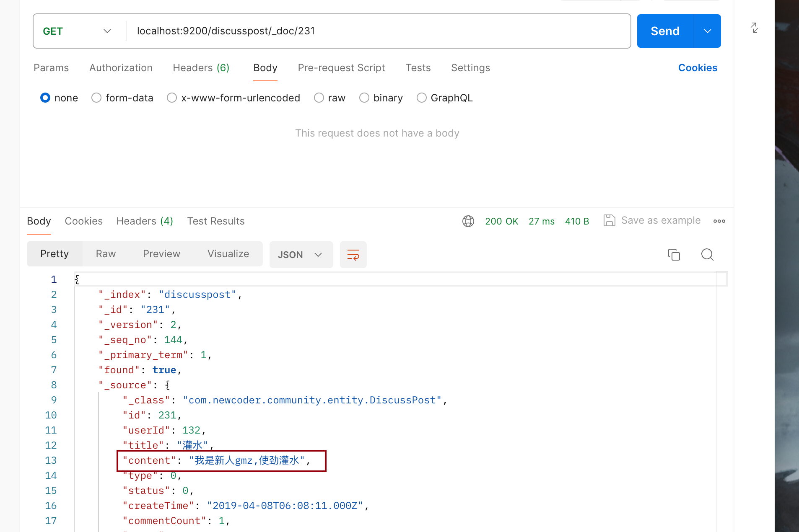Copy the response body with copy icon
The height and width of the screenshot is (532, 799).
(674, 255)
